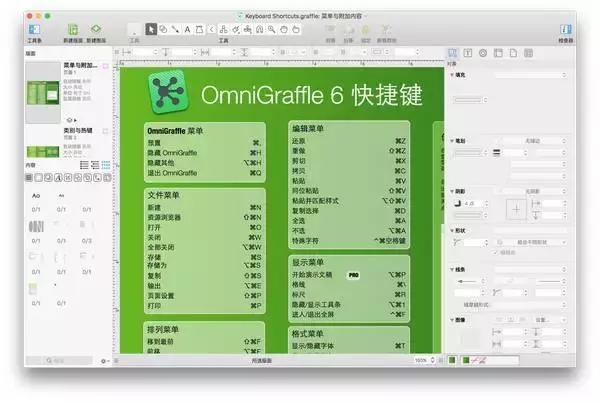
Task: Click the fill color swatch in status bar
Action: tap(452, 361)
